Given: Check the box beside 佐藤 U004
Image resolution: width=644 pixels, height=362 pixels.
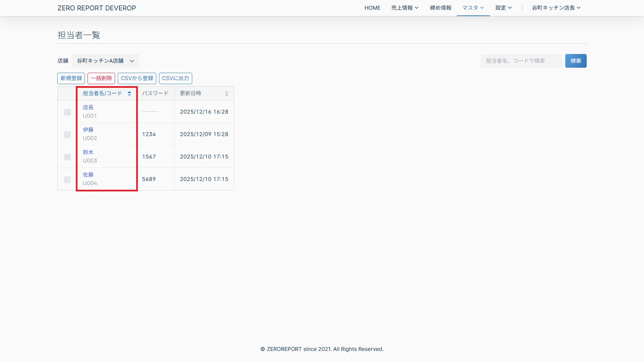Looking at the screenshot, I should pos(67,180).
